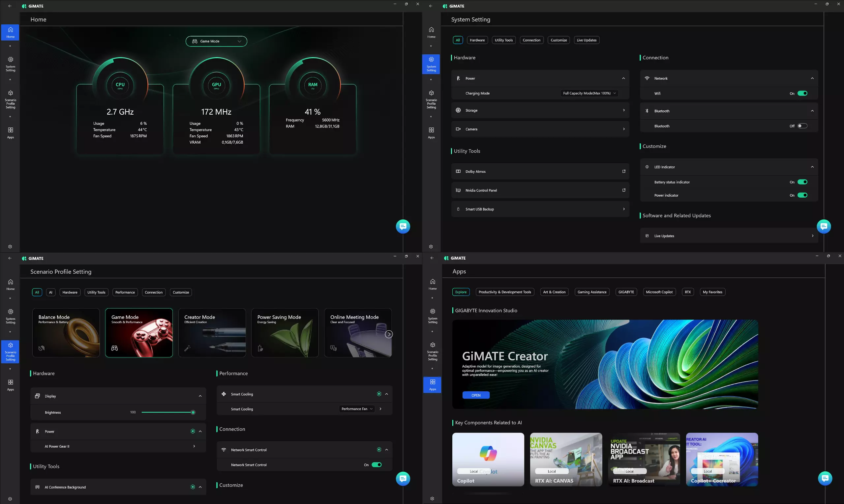
Task: Expand the Camera row
Action: (540, 129)
